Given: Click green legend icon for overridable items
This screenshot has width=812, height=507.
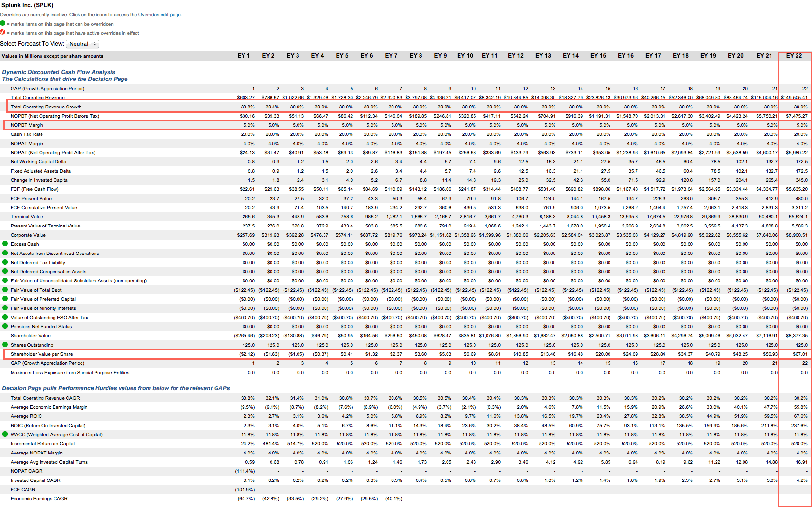Looking at the screenshot, I should click(3, 23).
